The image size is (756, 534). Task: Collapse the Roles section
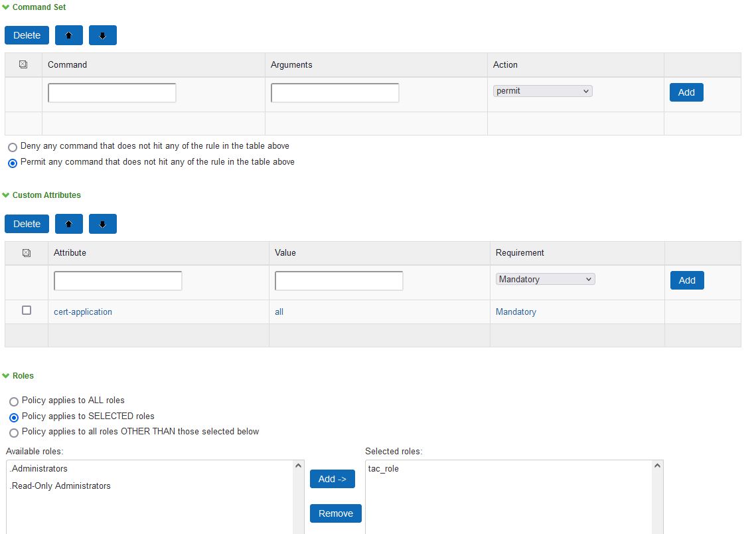pos(6,376)
